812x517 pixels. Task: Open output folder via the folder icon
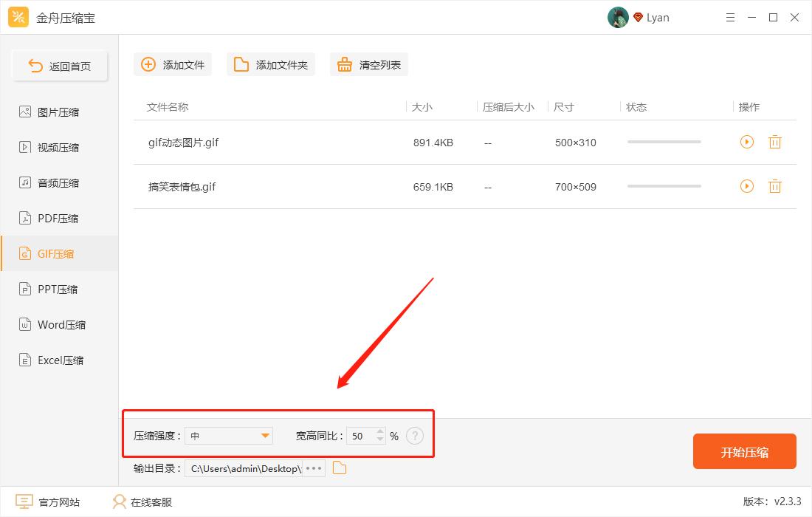click(x=339, y=468)
